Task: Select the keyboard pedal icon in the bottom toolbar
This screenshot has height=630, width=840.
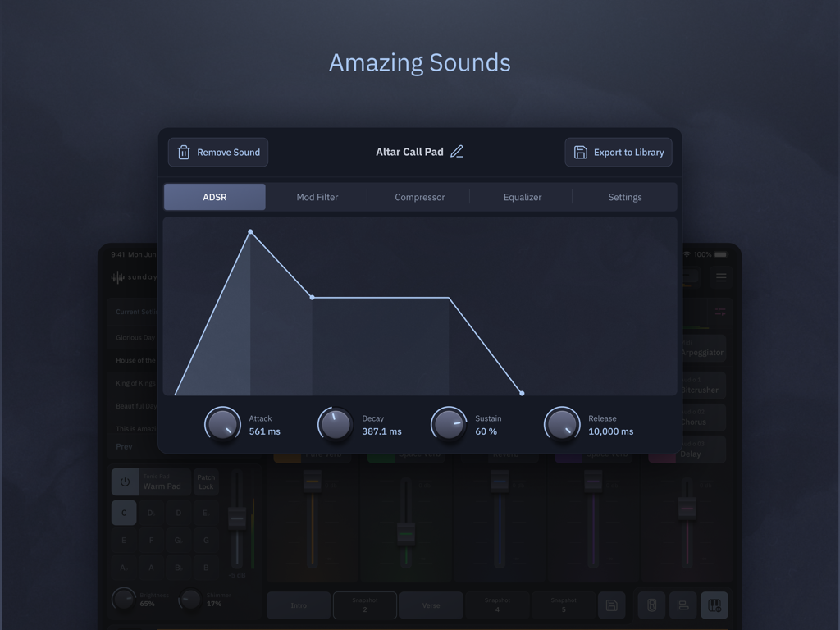Action: [652, 605]
